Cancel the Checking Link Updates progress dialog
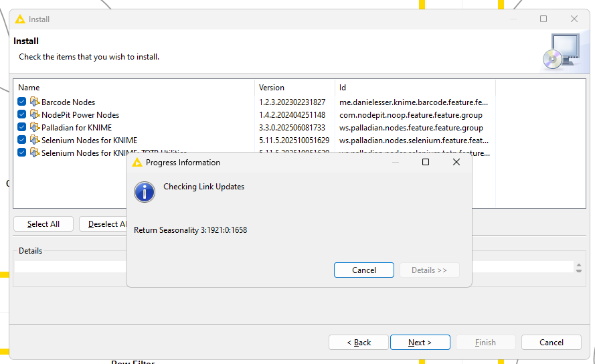Viewport: 595px width, 364px height. [364, 270]
